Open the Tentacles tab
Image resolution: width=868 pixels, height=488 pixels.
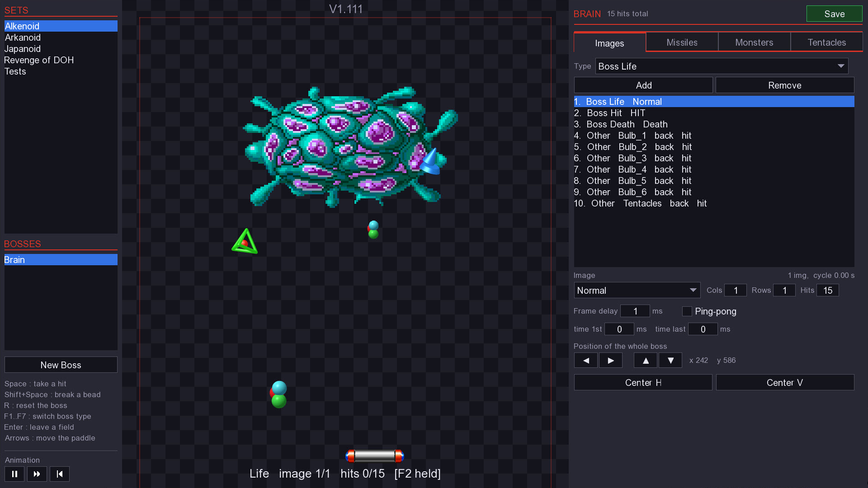[x=826, y=42]
